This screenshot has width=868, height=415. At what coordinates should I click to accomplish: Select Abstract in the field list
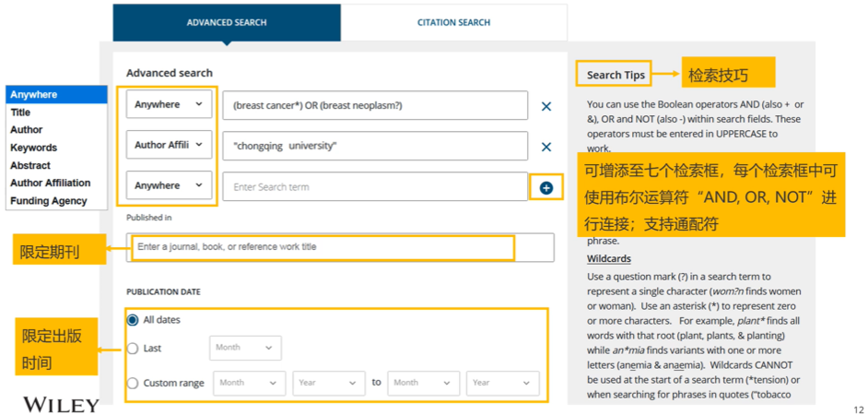(x=30, y=165)
